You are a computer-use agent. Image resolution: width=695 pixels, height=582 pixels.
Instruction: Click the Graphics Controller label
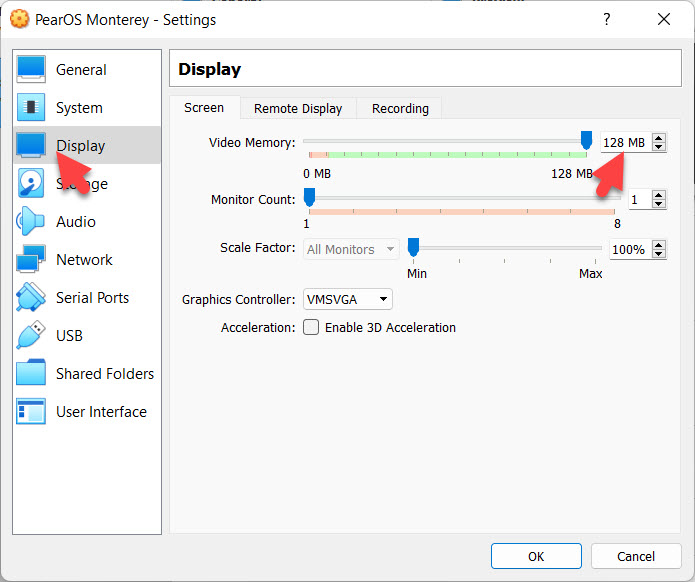[x=238, y=300]
